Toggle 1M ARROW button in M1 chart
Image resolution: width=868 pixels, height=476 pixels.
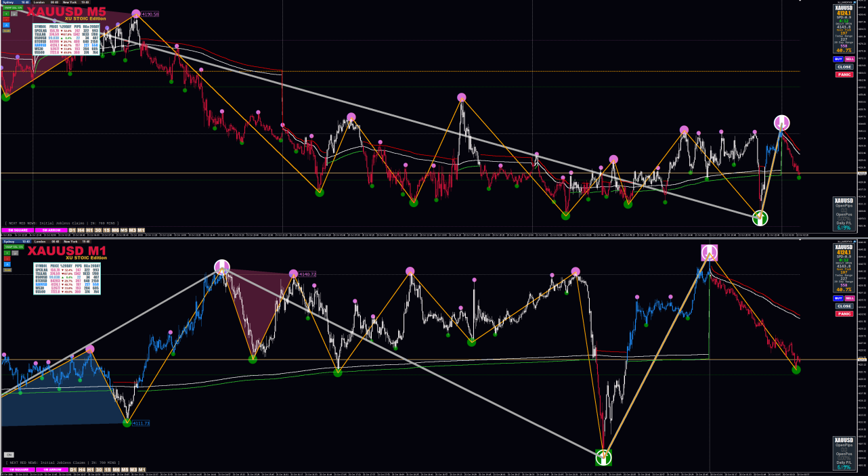click(x=51, y=469)
